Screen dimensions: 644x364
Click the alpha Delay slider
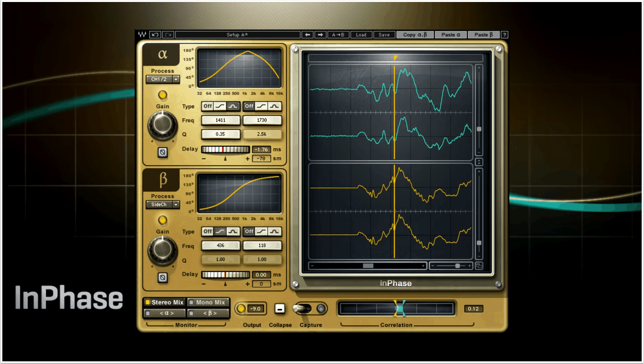coord(225,149)
